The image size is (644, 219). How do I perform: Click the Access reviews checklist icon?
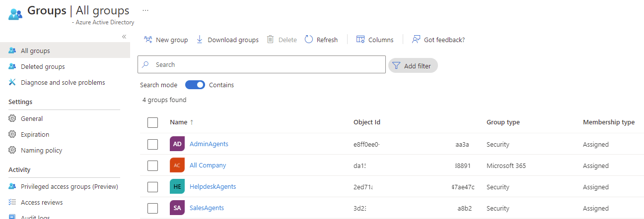[x=12, y=202]
